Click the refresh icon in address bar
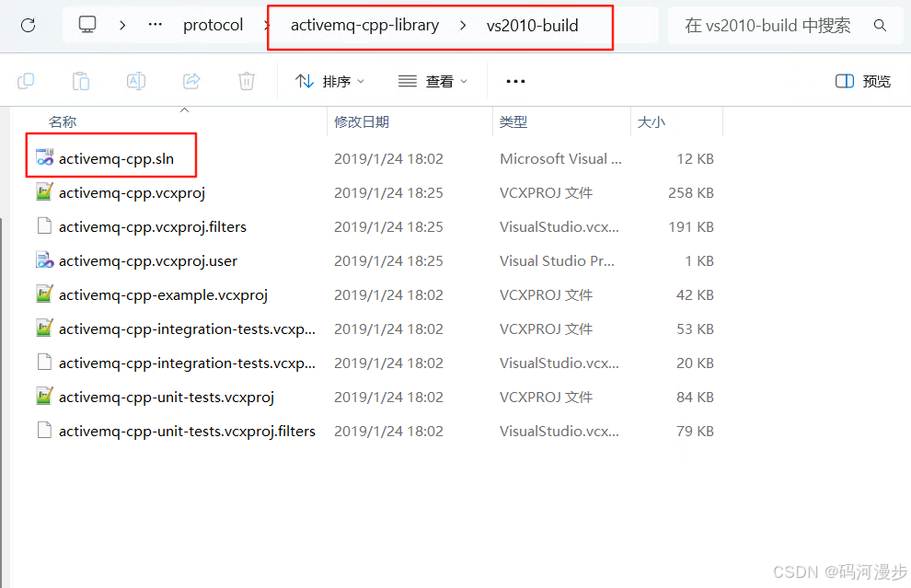This screenshot has height=588, width=911. coord(28,25)
